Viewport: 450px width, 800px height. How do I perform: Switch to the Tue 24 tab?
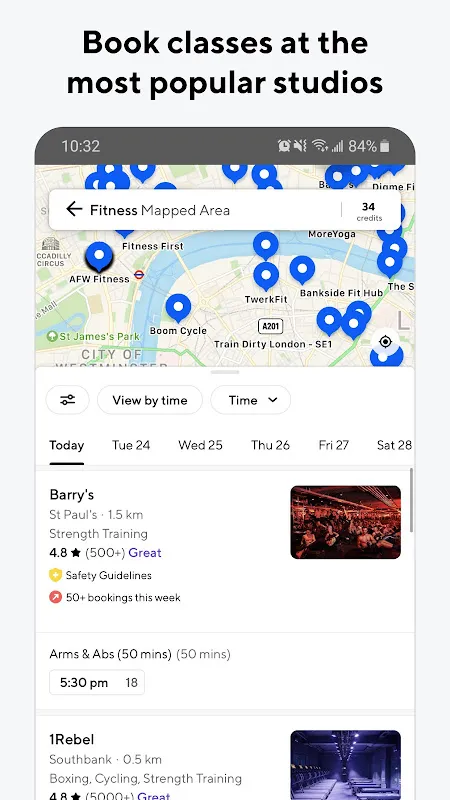[131, 445]
